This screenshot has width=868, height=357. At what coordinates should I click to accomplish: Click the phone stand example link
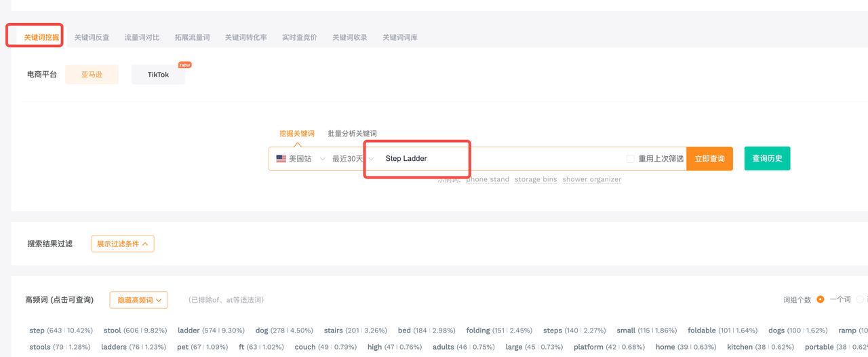pos(488,179)
